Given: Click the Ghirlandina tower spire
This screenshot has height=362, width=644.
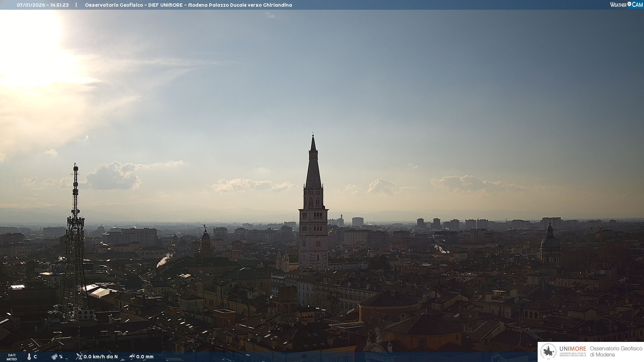Looking at the screenshot, I should pyautogui.click(x=313, y=168).
